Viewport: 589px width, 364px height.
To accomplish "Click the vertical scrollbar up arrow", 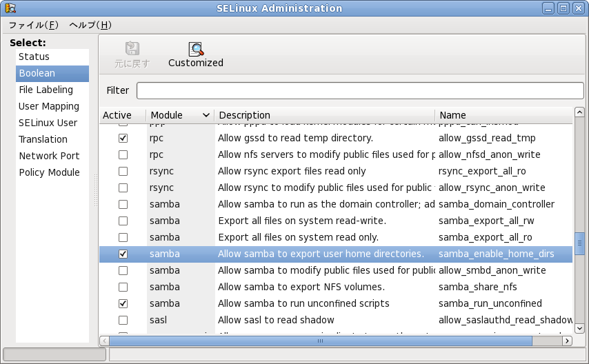I will tap(579, 113).
